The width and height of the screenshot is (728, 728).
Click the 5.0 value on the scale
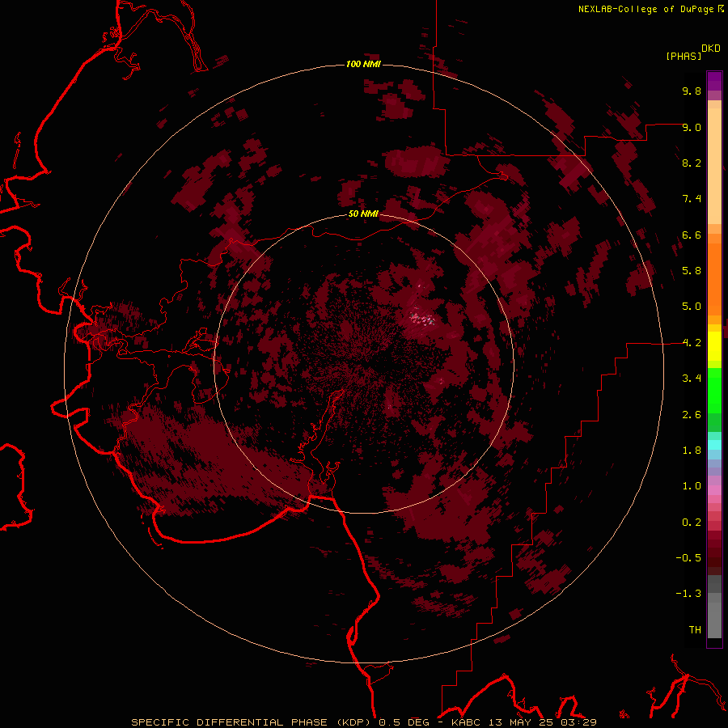click(692, 307)
